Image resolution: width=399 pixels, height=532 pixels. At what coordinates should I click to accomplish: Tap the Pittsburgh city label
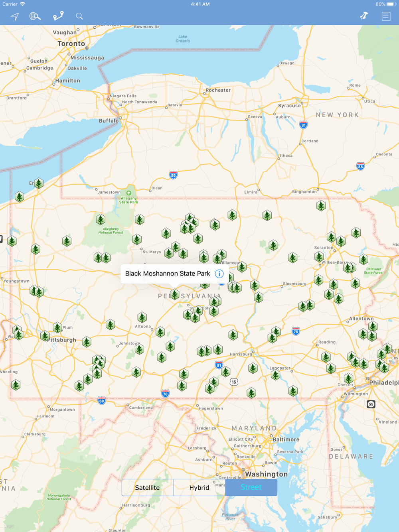click(x=61, y=340)
